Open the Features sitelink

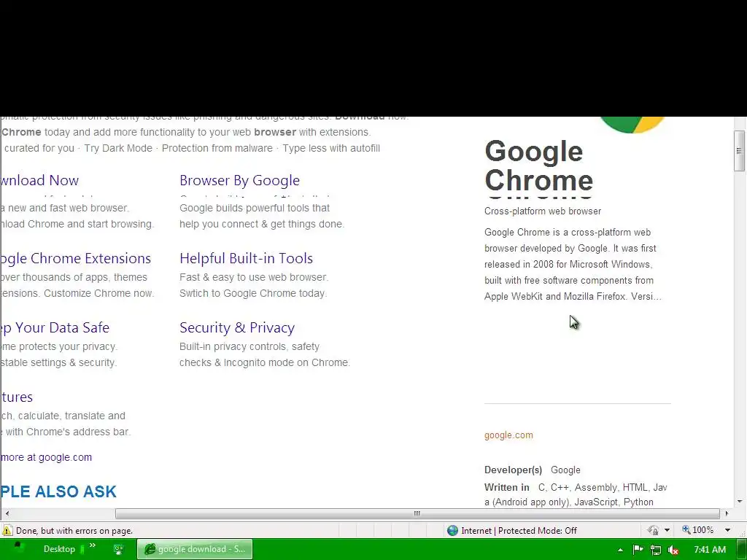click(17, 397)
